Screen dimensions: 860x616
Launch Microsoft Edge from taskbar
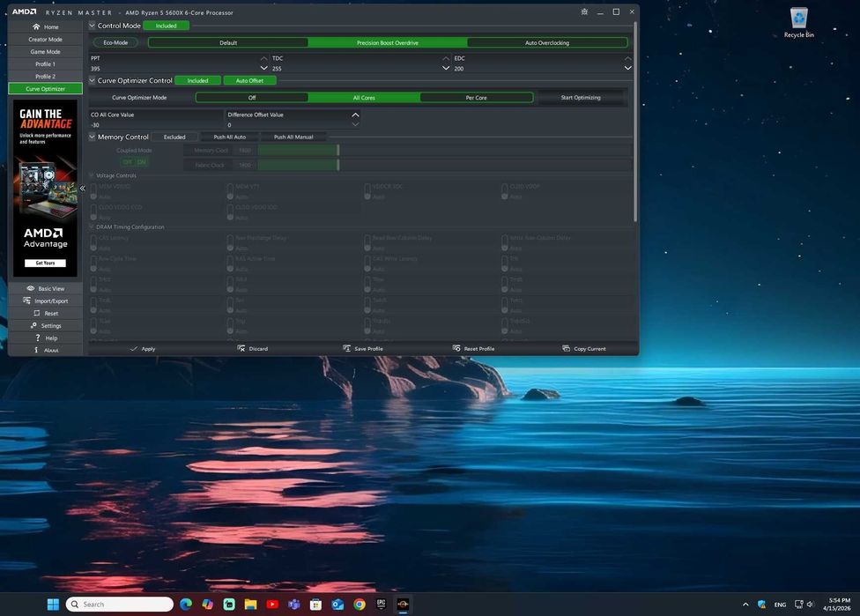(x=185, y=604)
